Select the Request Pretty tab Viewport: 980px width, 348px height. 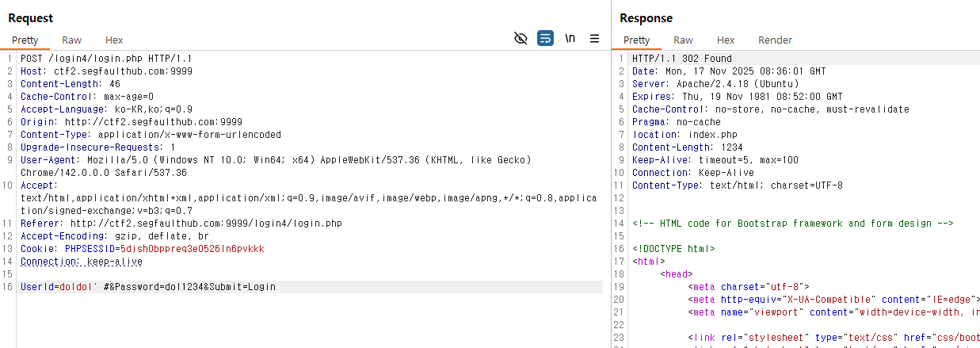[25, 40]
